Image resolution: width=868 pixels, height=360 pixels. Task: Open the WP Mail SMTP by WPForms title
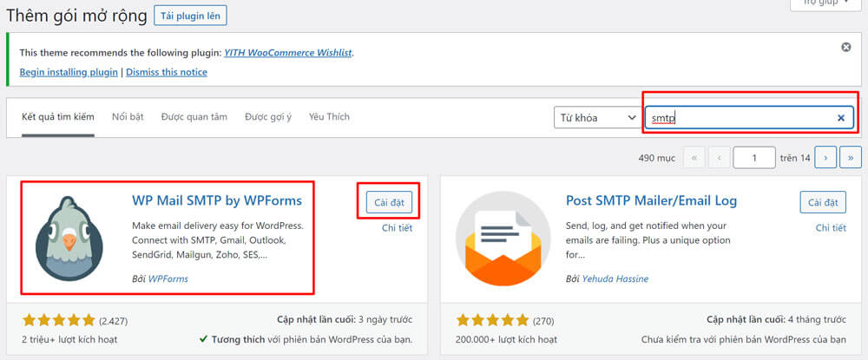click(217, 200)
